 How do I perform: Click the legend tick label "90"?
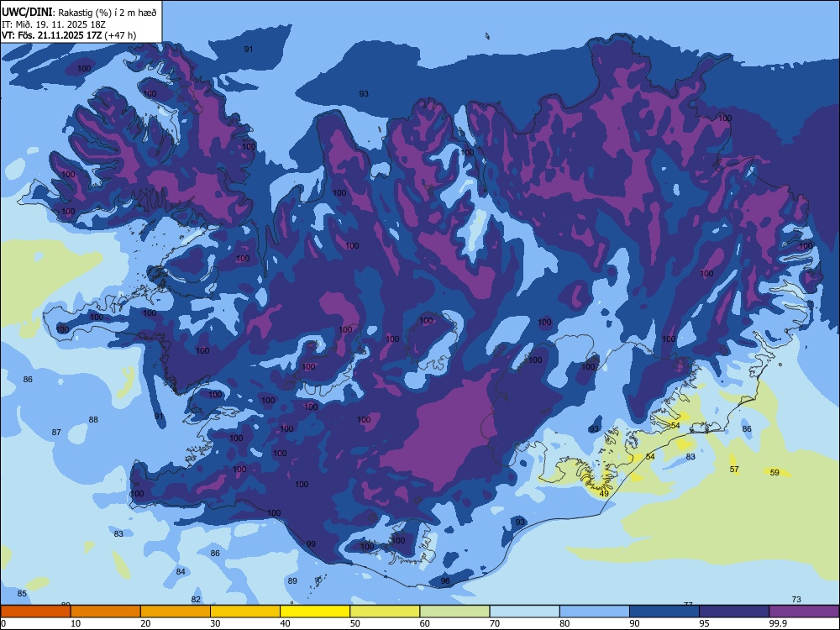coord(635,623)
